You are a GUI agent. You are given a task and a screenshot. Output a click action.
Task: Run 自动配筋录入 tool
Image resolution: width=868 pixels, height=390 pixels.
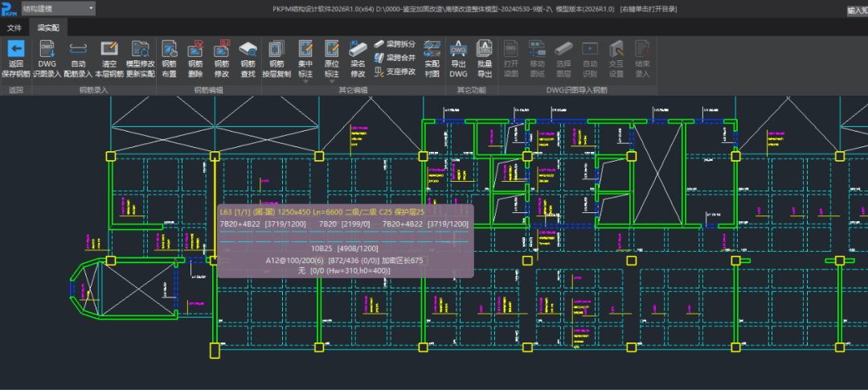(78, 49)
